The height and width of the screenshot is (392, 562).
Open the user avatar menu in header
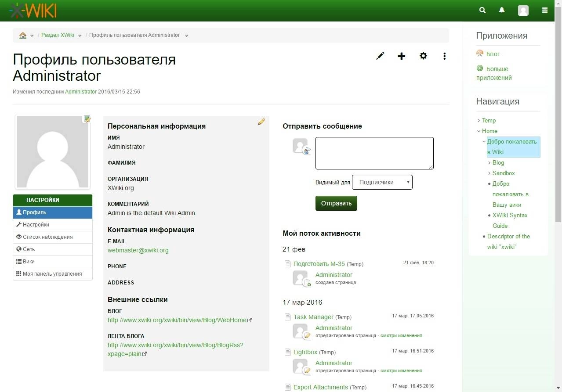pos(523,11)
